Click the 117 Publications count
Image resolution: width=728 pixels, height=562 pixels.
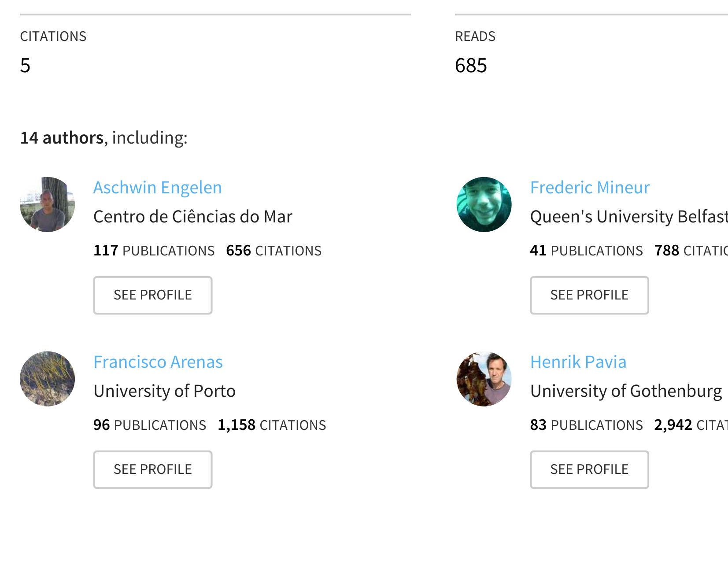pyautogui.click(x=154, y=251)
